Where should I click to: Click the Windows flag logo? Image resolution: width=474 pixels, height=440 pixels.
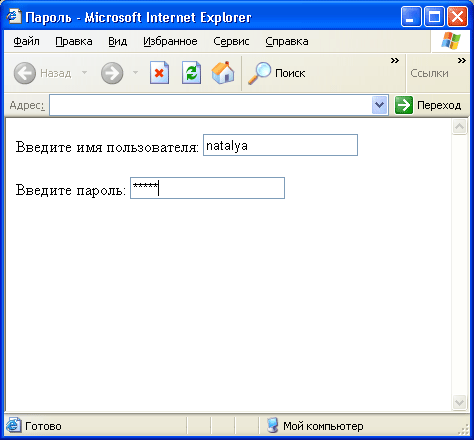click(451, 41)
